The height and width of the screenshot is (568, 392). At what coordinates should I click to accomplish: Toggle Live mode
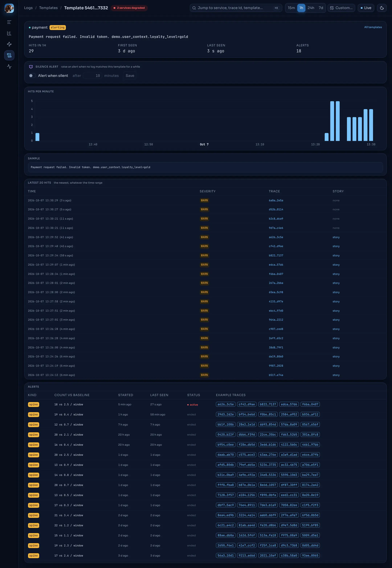pos(366,8)
